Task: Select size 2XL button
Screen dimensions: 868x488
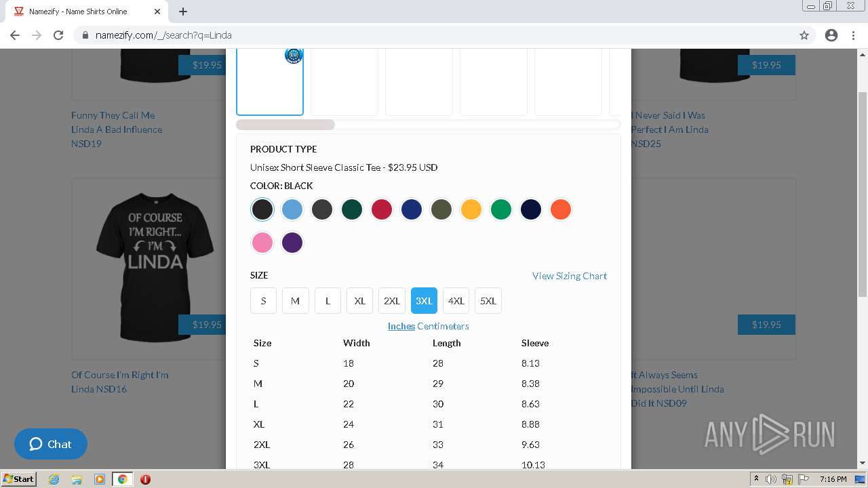Action: pyautogui.click(x=392, y=301)
